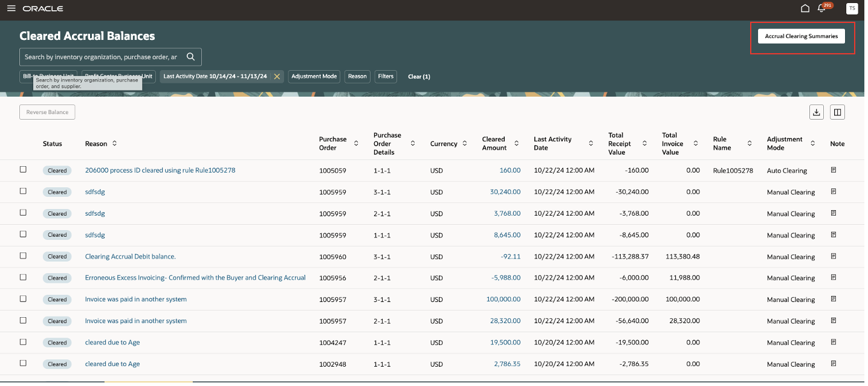Image resolution: width=868 pixels, height=386 pixels.
Task: Click into the search input field
Action: [101, 57]
